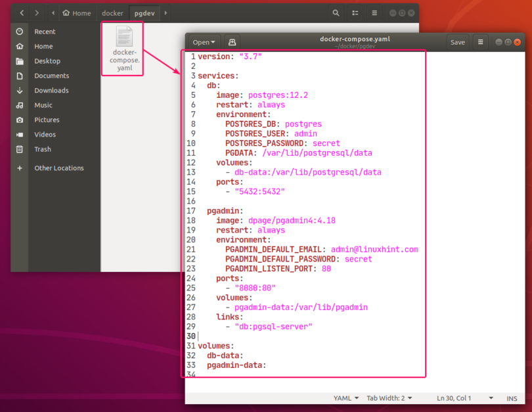Viewport: 532px width, 412px height.
Task: Open search in the file manager
Action: [336, 12]
